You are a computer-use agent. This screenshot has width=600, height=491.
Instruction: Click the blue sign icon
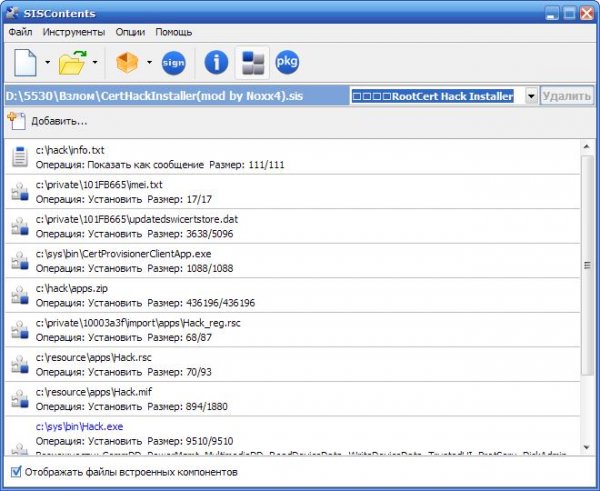[174, 62]
